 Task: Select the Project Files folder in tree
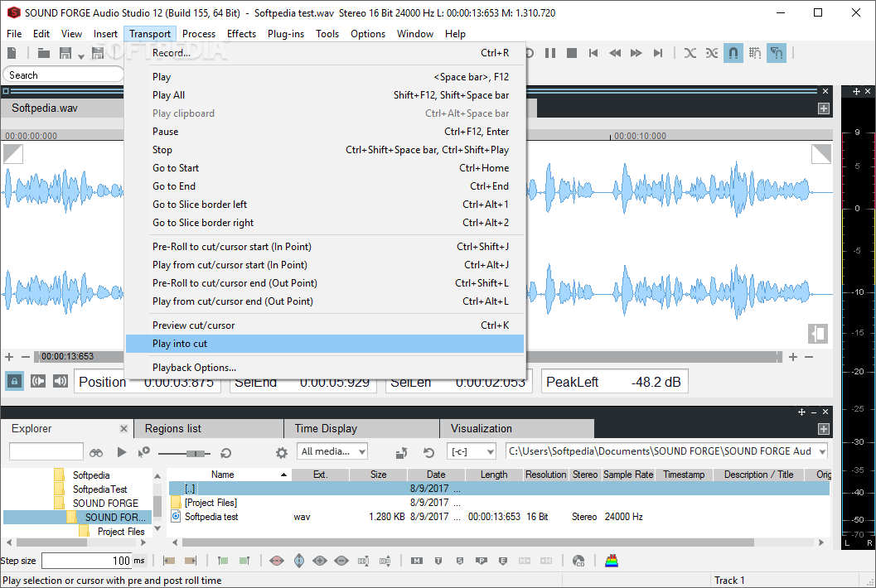pos(120,532)
